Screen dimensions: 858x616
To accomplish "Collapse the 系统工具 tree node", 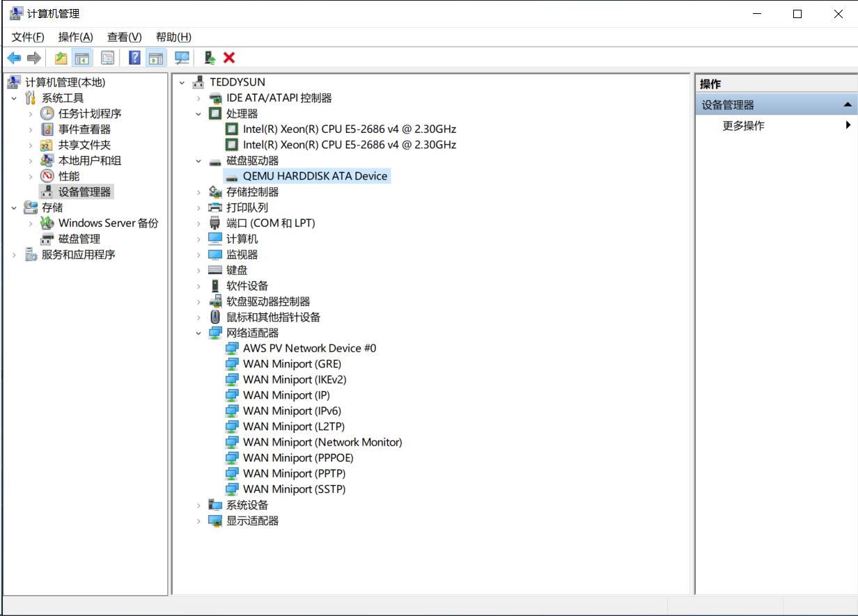I will pos(13,98).
